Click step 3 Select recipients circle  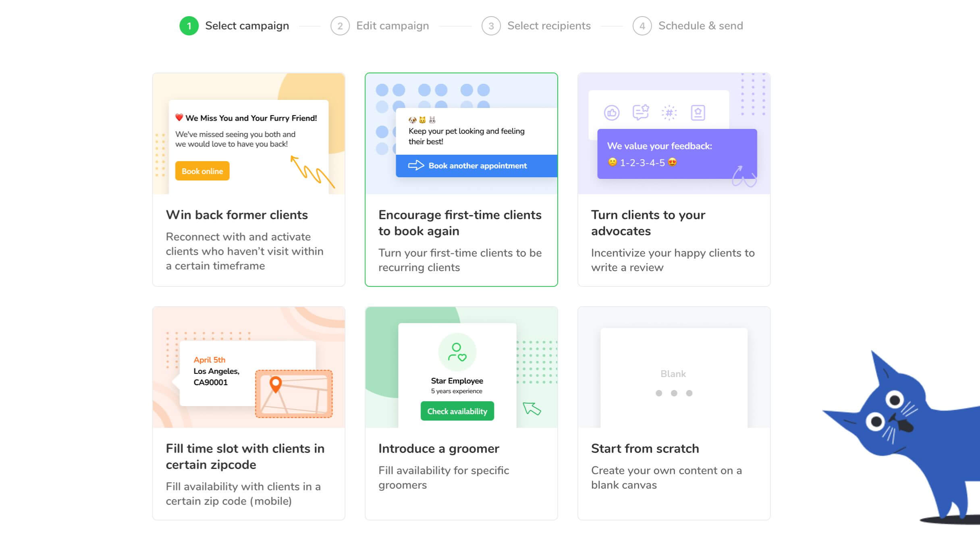pos(492,26)
